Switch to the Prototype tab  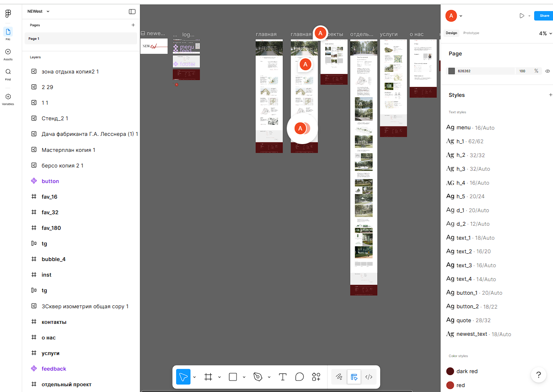pyautogui.click(x=471, y=33)
